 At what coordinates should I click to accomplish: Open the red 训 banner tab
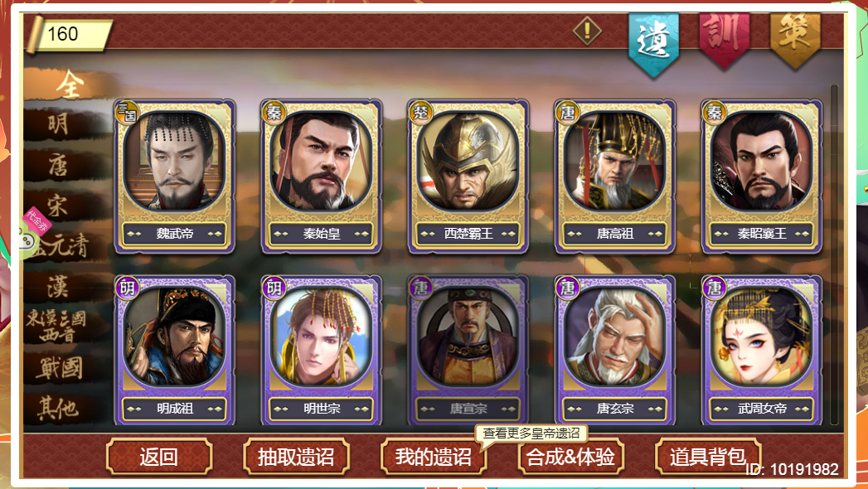point(724,40)
